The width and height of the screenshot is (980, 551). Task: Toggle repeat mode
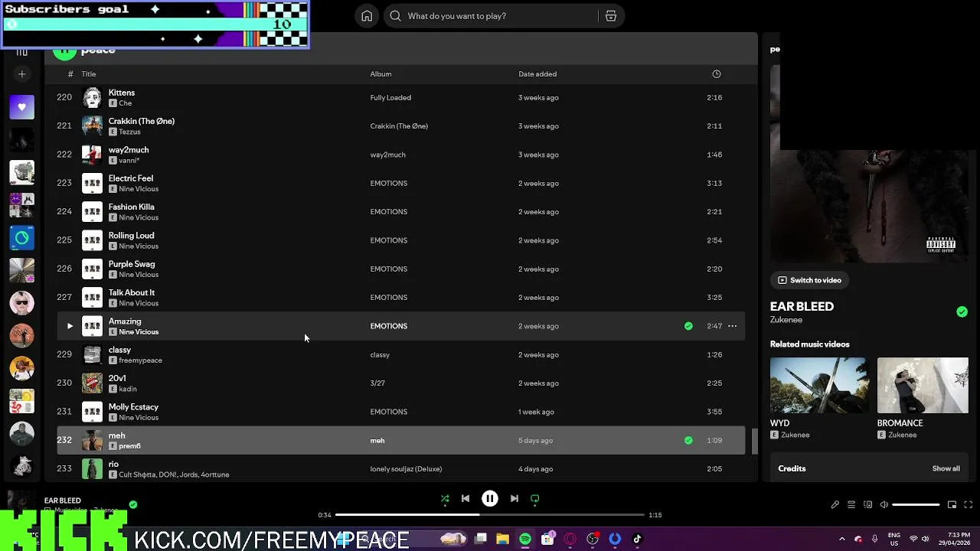pos(535,499)
